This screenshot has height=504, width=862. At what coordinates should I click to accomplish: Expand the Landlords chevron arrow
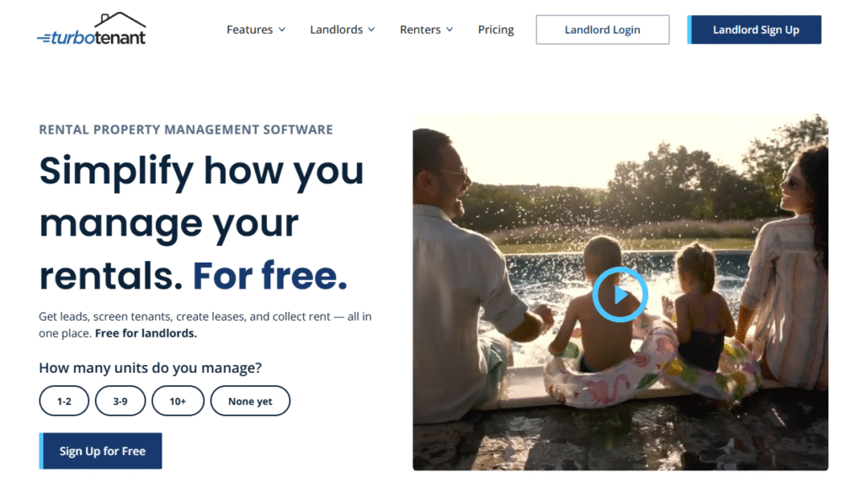pyautogui.click(x=371, y=29)
